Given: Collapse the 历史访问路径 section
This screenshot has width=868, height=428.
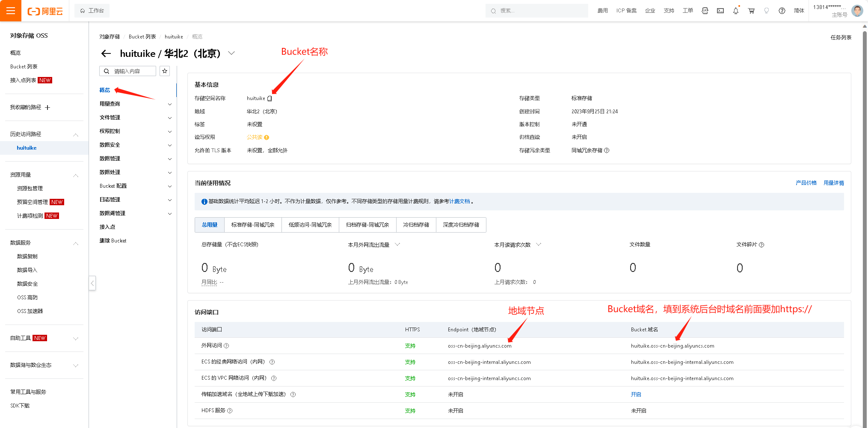Looking at the screenshot, I should coord(76,134).
